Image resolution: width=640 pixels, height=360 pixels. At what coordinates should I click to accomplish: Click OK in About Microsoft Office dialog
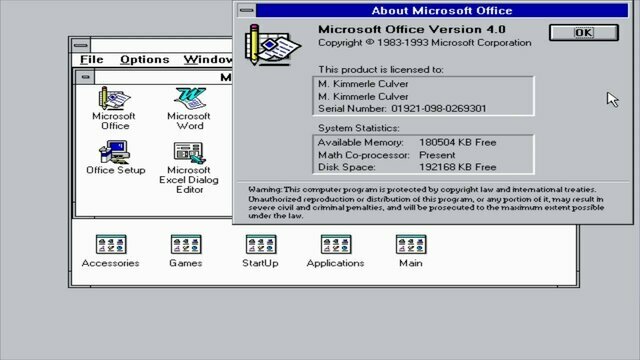[584, 33]
